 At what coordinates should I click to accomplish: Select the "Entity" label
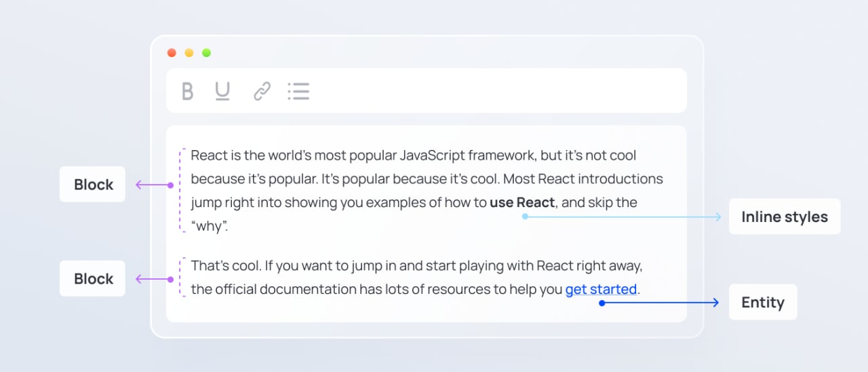point(762,303)
